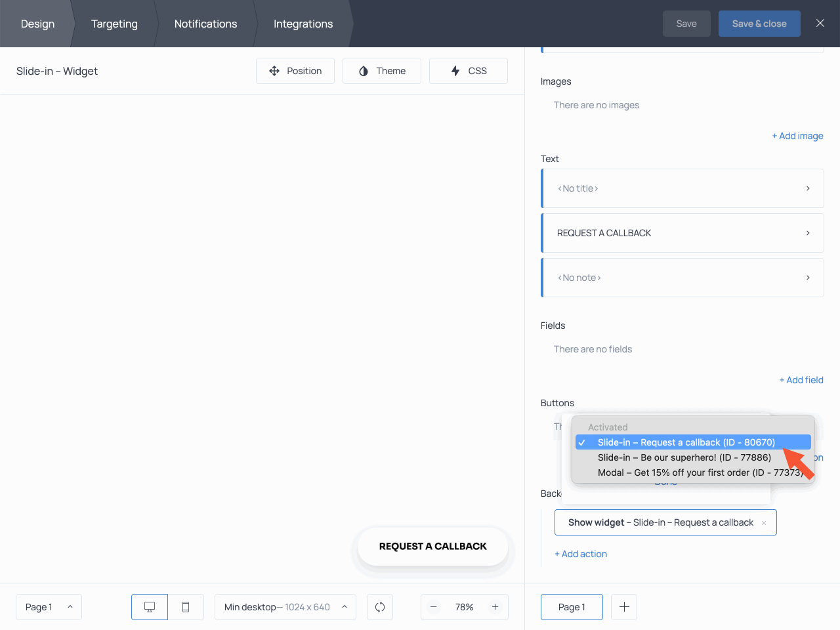Expand the REQUEST A CALLBACK text row

pyautogui.click(x=808, y=233)
